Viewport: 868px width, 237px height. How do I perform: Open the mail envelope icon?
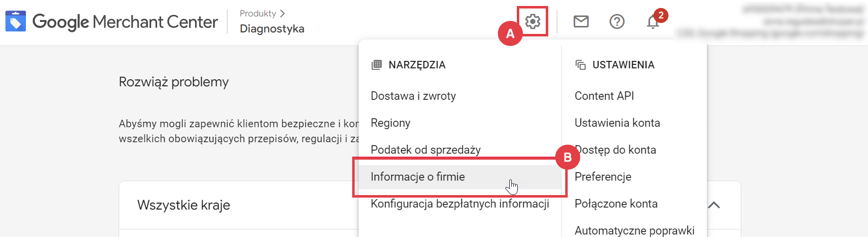click(581, 21)
